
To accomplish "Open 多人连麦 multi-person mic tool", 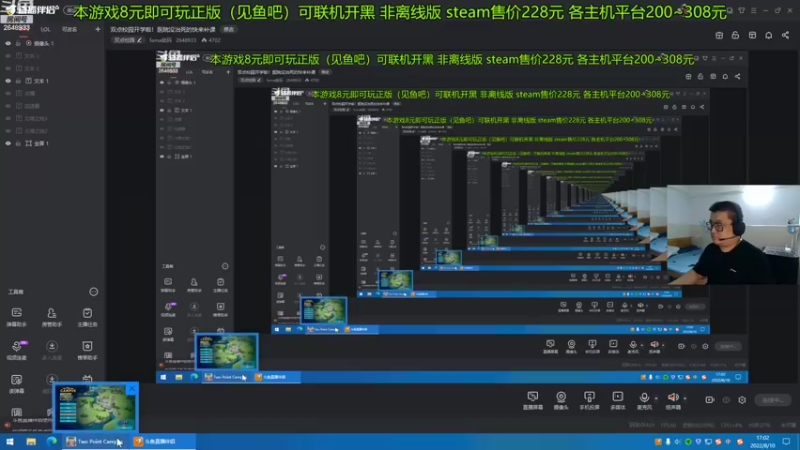I will tap(52, 350).
